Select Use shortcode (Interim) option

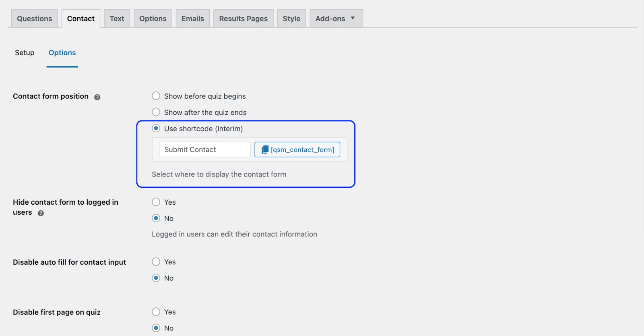coord(156,129)
